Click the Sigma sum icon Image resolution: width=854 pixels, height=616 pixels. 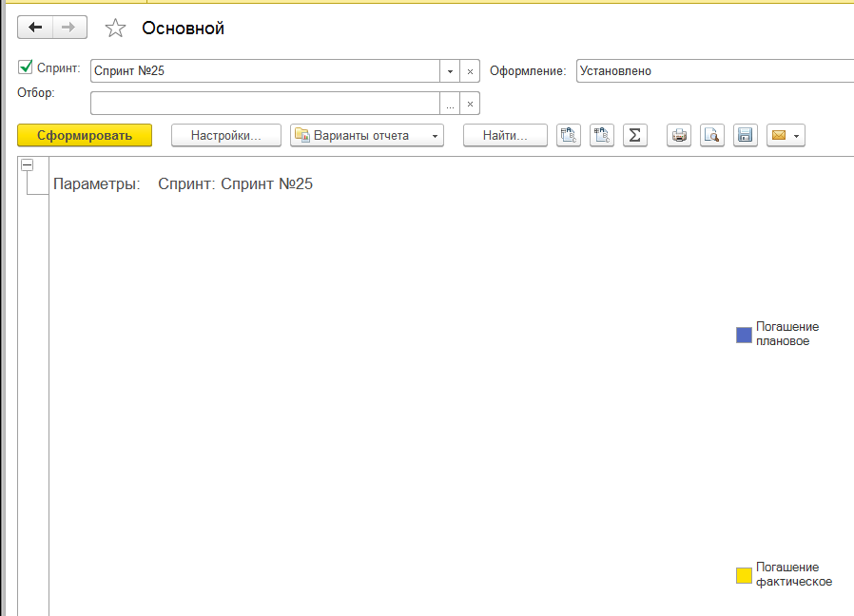point(635,136)
